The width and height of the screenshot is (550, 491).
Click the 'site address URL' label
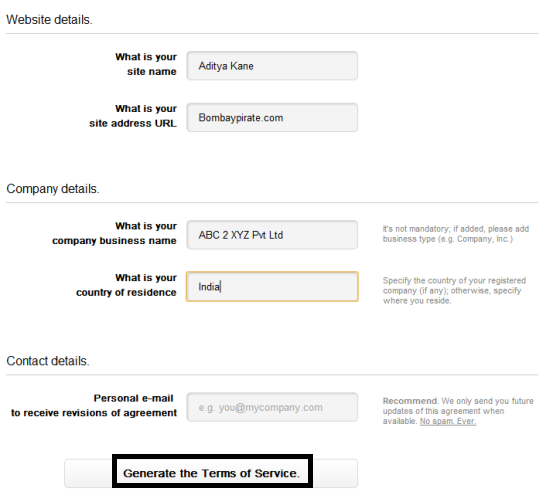point(133,123)
